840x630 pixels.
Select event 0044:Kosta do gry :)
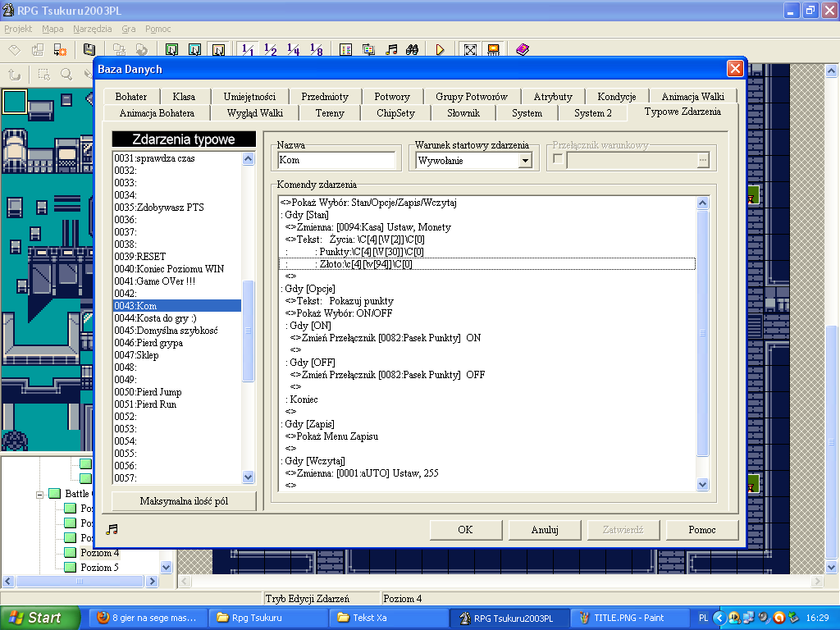click(177, 318)
